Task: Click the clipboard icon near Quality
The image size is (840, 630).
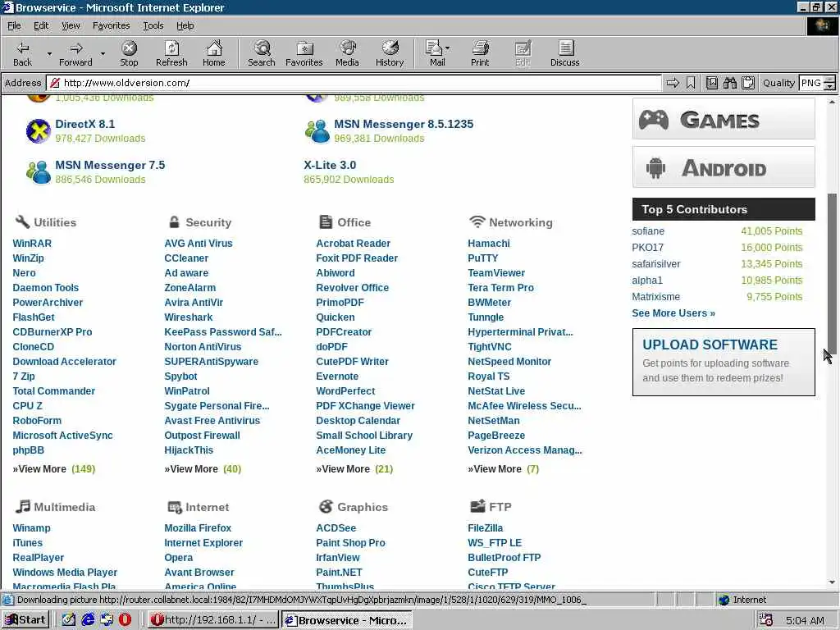Action: 748,83
